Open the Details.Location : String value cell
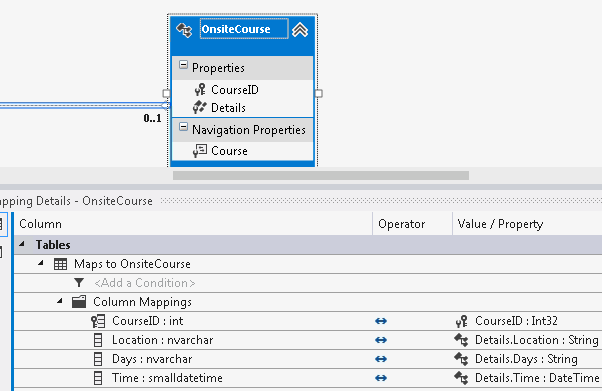The height and width of the screenshot is (391, 602). (528, 340)
